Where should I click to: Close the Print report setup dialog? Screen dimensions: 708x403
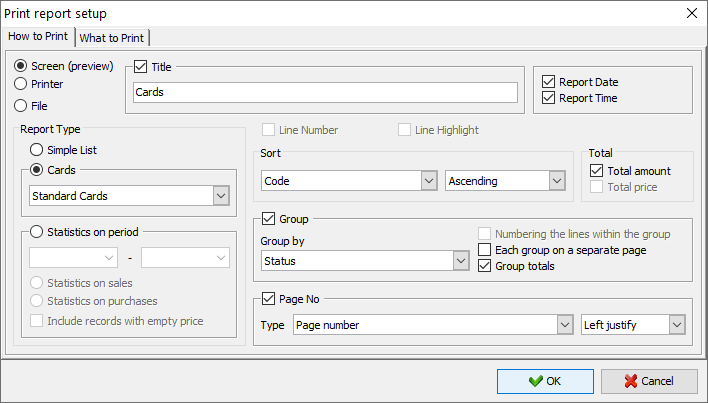tap(692, 13)
